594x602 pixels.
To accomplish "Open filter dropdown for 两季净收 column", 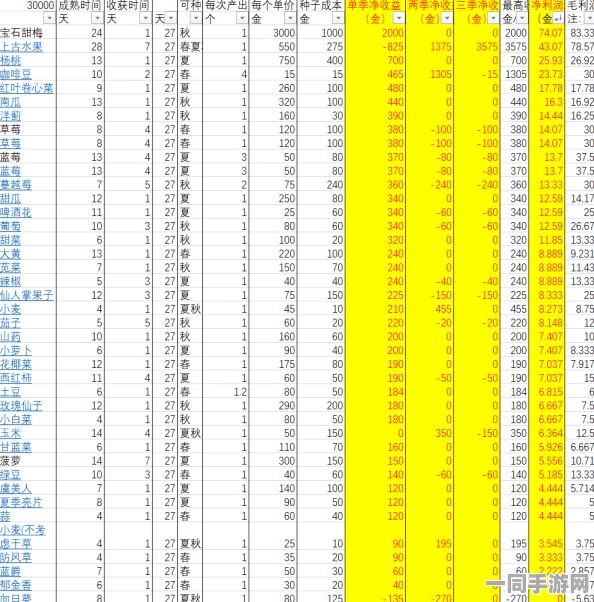I will [x=447, y=18].
